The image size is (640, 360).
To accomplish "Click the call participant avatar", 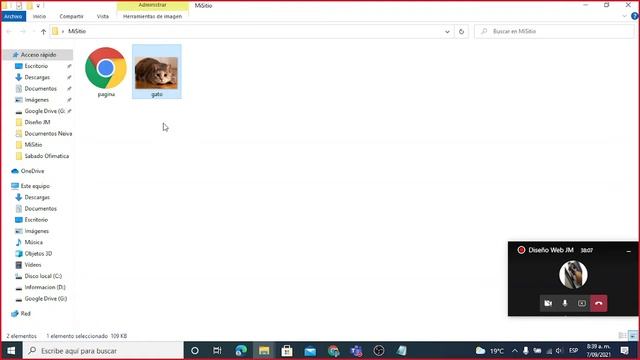I will [573, 274].
